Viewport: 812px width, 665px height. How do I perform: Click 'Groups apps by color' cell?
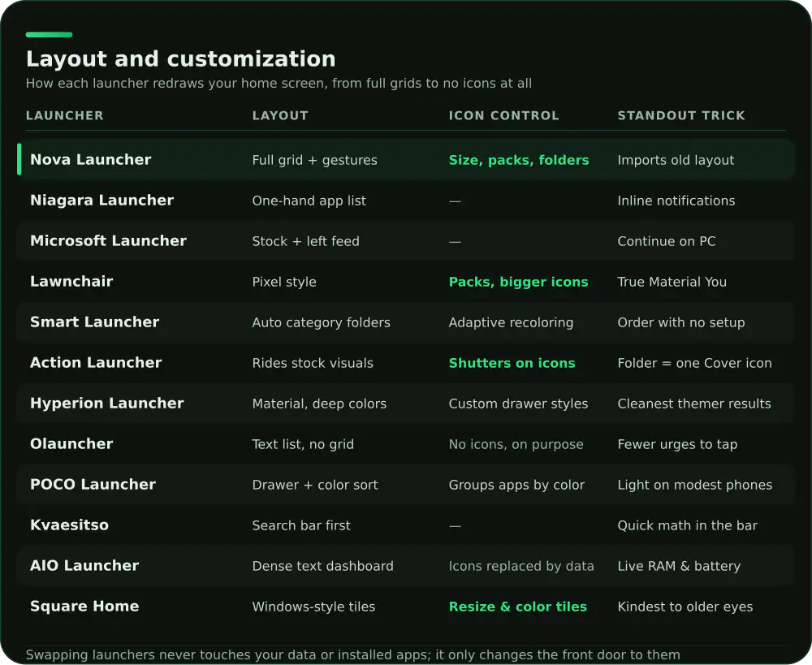click(x=516, y=486)
